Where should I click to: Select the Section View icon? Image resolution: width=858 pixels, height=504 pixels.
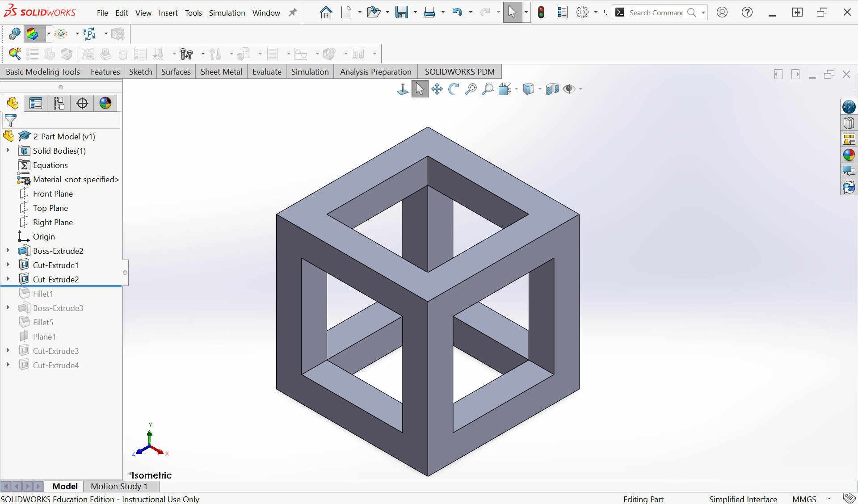click(552, 89)
